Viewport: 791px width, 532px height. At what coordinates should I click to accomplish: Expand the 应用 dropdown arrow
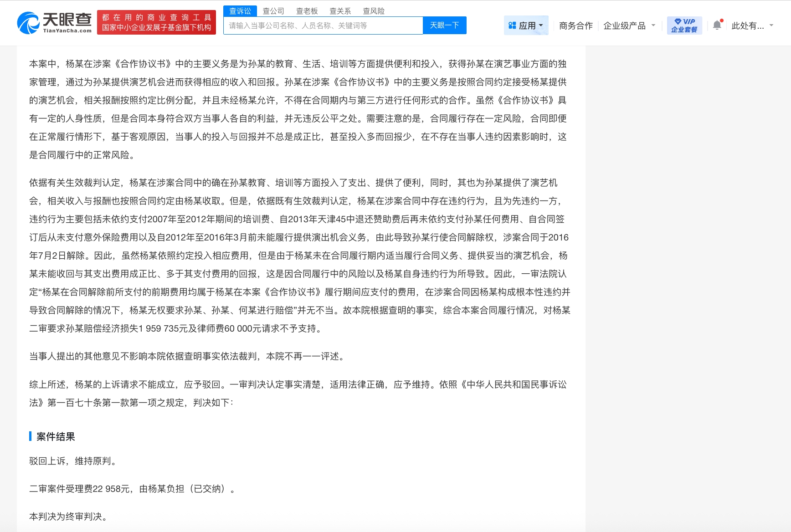tap(542, 26)
